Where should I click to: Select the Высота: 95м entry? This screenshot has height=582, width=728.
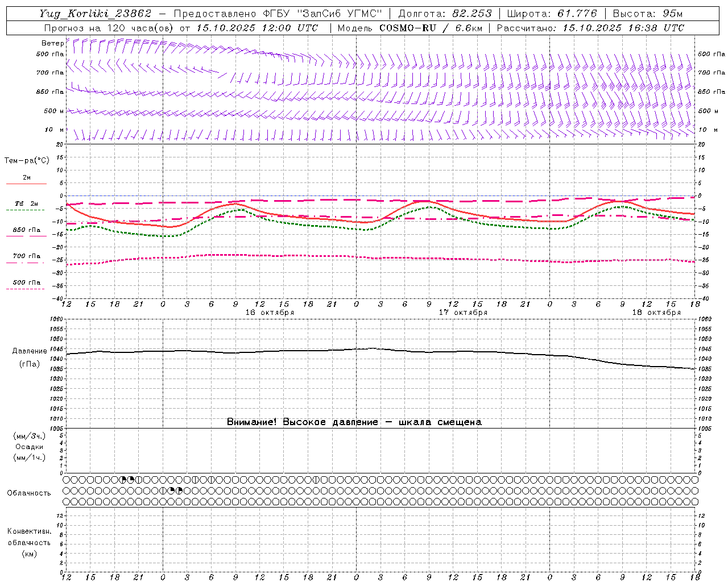tap(647, 14)
